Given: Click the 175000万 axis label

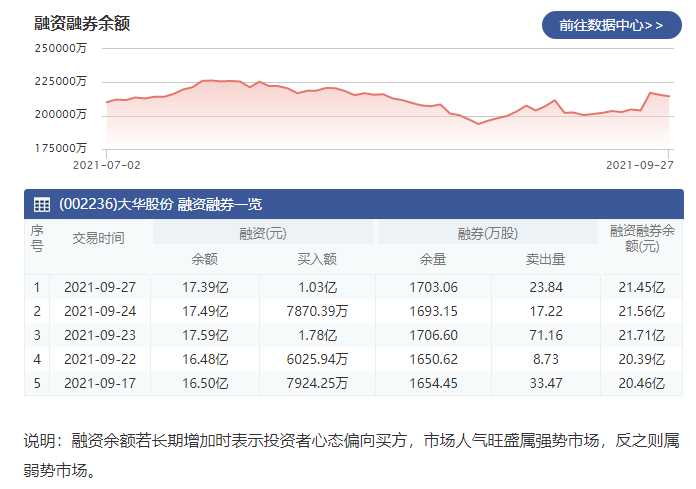Looking at the screenshot, I should tap(61, 148).
